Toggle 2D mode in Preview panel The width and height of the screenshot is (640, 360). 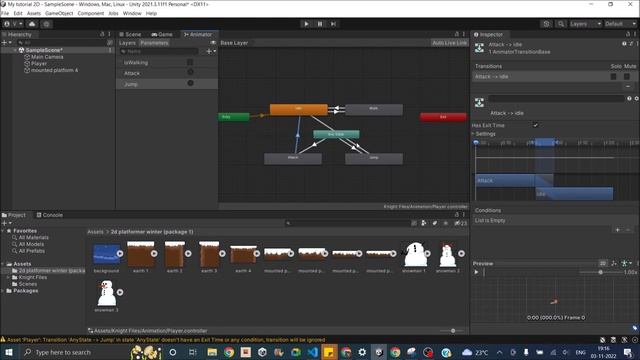pos(603,264)
